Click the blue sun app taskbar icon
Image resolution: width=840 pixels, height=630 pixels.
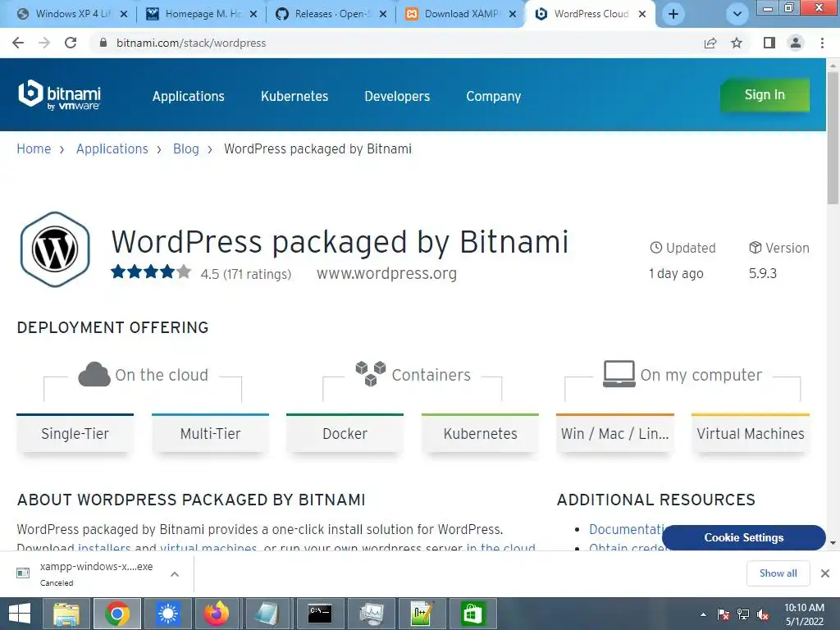coord(167,614)
